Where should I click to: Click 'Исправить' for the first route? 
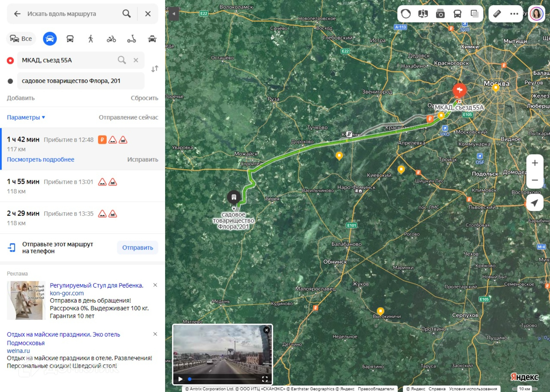pos(143,159)
